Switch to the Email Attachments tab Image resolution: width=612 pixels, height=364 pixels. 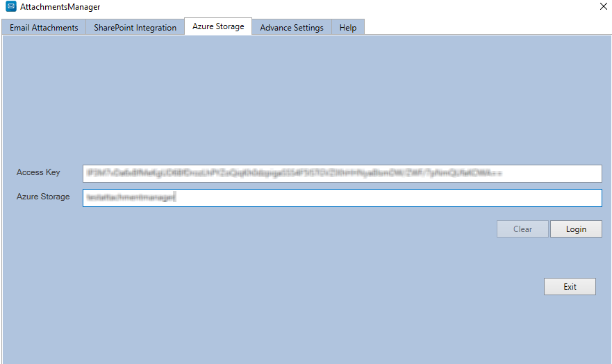point(44,28)
